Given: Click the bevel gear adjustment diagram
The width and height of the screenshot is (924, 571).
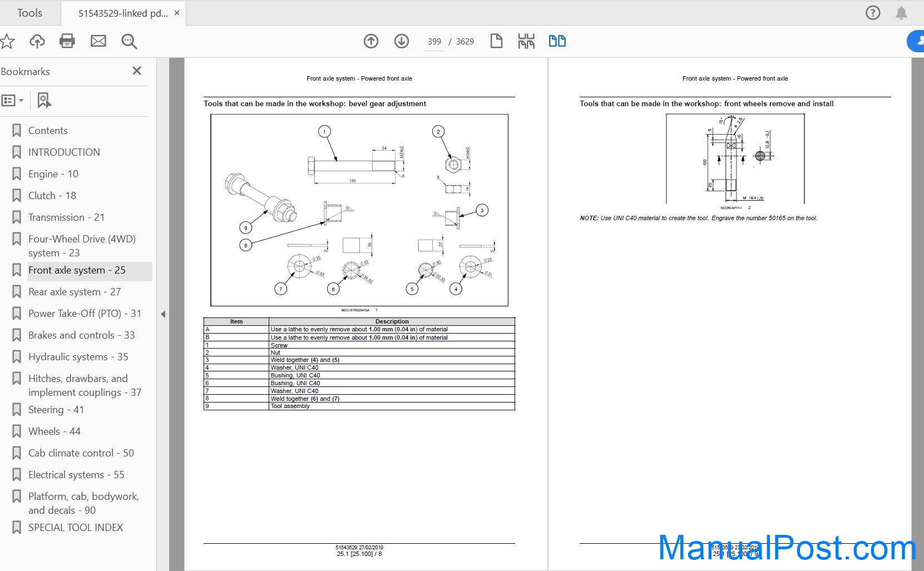Looking at the screenshot, I should (x=359, y=210).
